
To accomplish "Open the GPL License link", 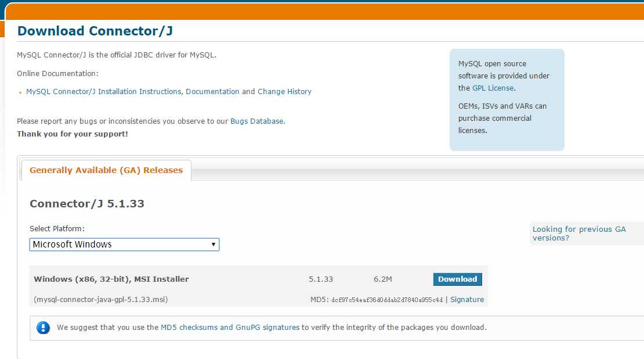I will click(x=493, y=88).
